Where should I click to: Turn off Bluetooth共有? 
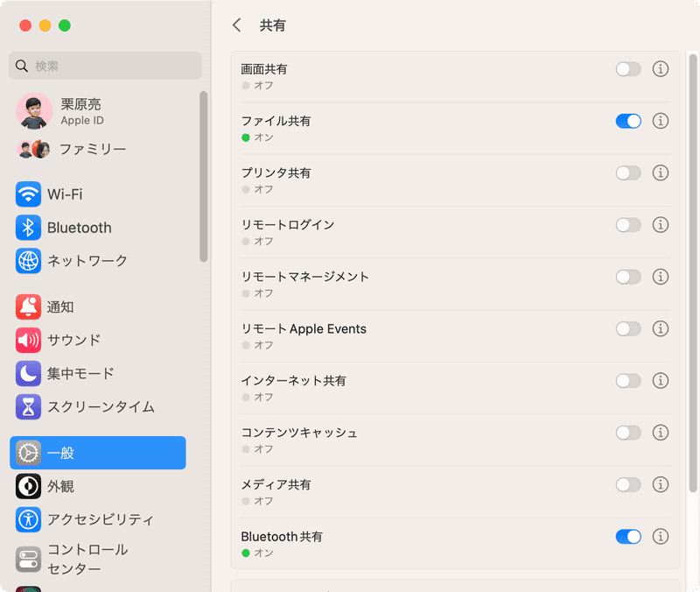tap(628, 536)
